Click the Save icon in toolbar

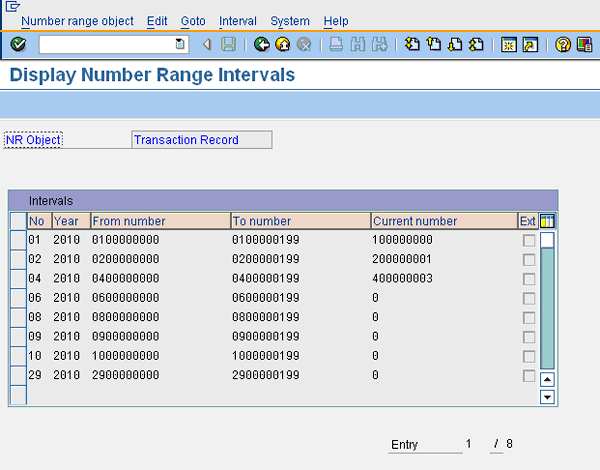coord(229,44)
